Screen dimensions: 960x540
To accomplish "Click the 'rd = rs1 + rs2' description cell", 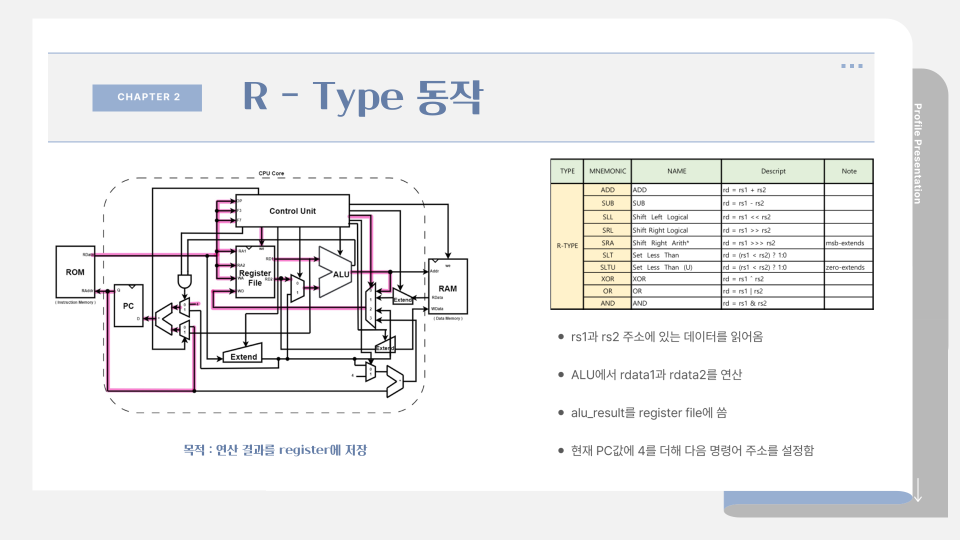I will pyautogui.click(x=773, y=190).
